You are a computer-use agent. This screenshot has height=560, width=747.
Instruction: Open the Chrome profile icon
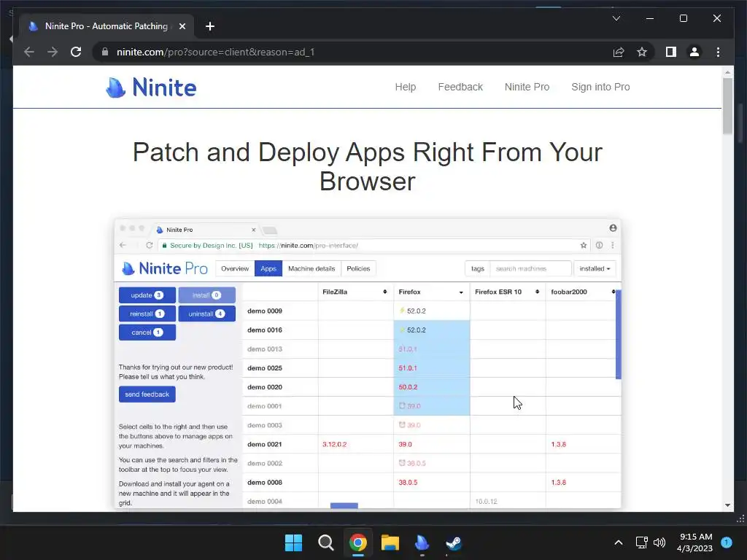click(x=694, y=52)
